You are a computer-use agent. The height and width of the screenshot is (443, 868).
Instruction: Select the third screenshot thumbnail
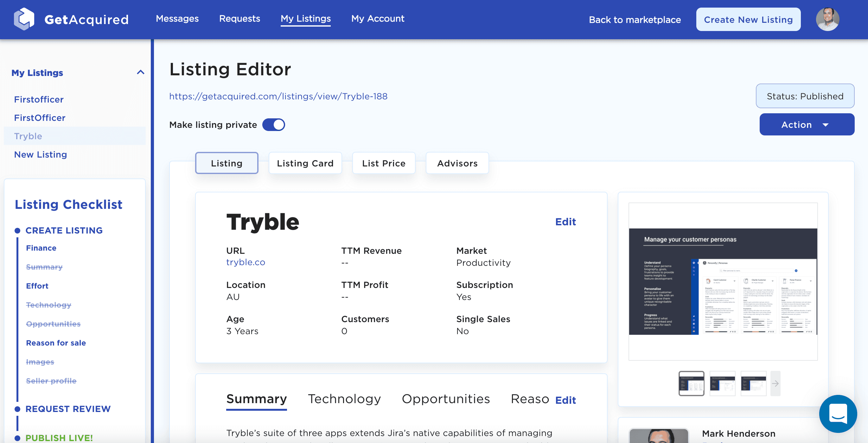click(753, 384)
